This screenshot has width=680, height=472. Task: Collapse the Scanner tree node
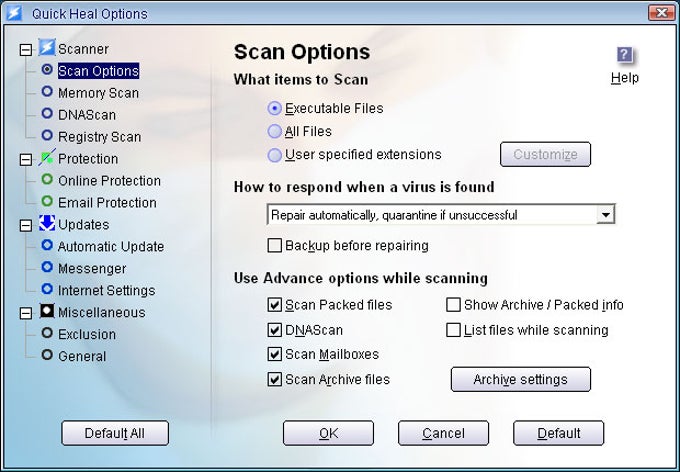coord(26,50)
